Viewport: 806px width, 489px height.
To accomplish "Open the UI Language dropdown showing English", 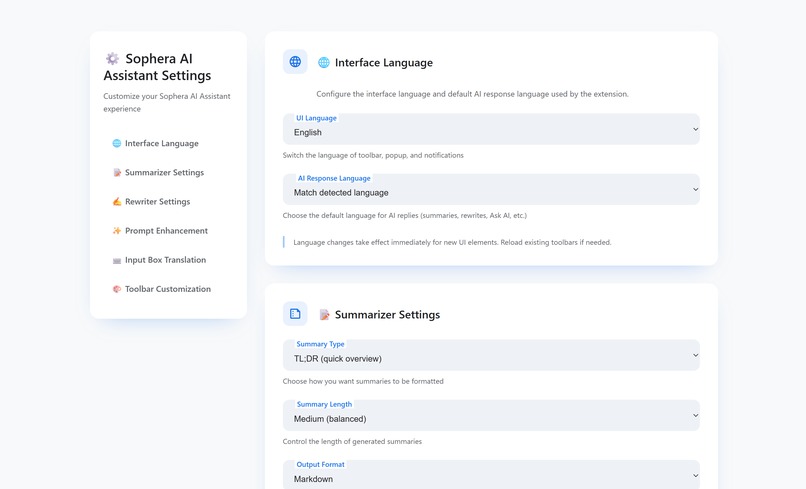I will [491, 129].
